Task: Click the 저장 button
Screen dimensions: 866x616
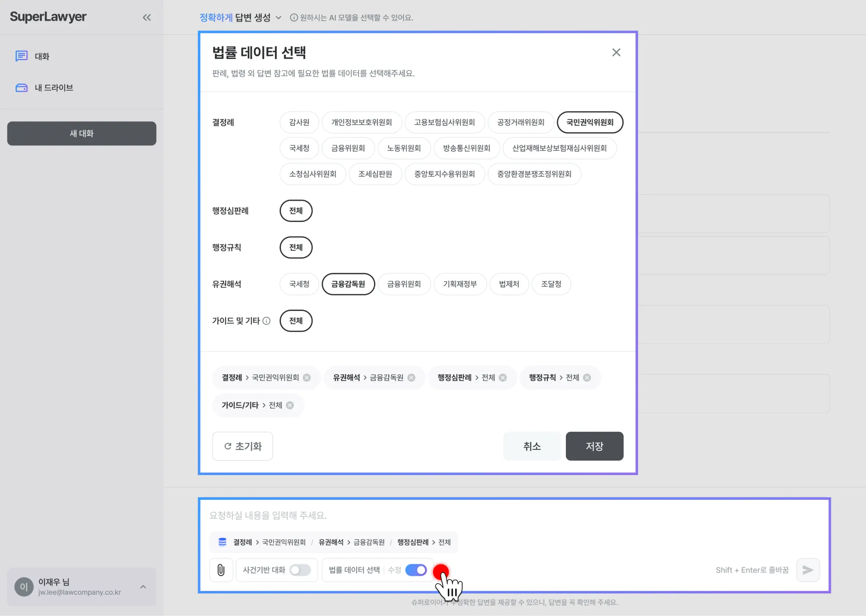Action: coord(594,446)
